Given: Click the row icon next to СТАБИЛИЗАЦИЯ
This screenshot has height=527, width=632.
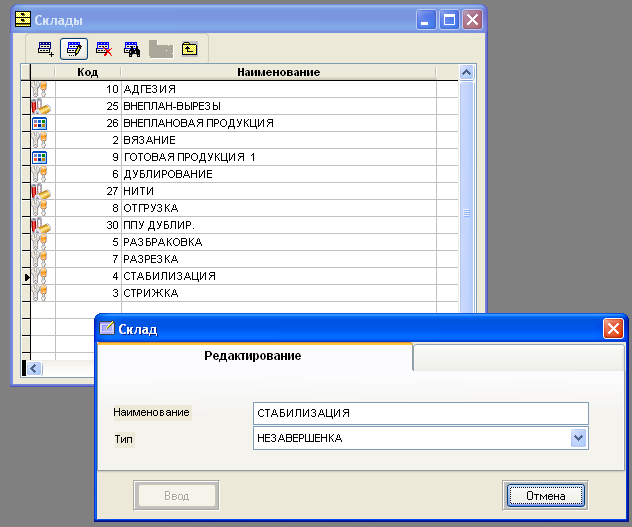Looking at the screenshot, I should point(40,276).
